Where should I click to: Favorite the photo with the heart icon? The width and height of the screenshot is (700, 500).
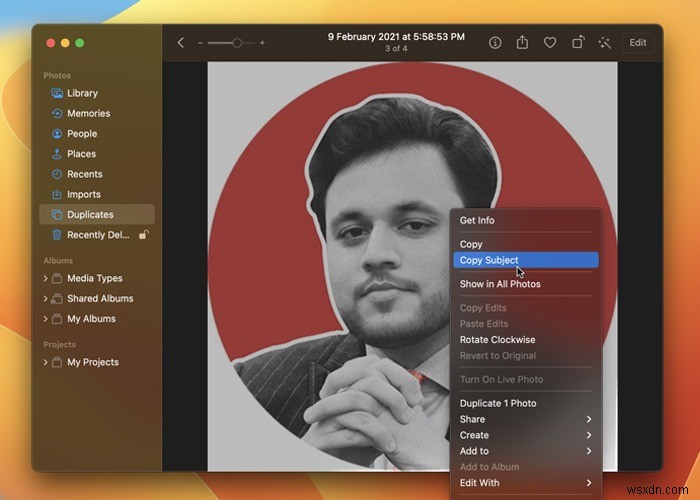(550, 43)
